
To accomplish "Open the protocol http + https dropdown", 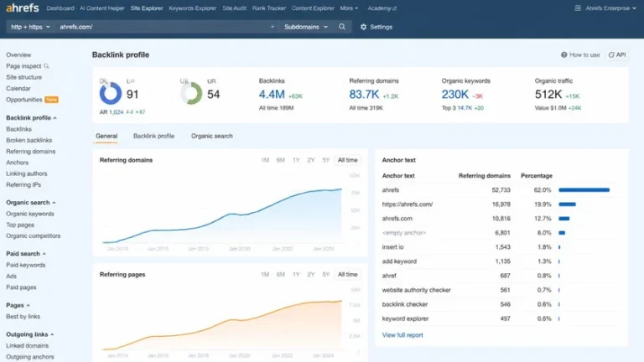I will [x=30, y=27].
